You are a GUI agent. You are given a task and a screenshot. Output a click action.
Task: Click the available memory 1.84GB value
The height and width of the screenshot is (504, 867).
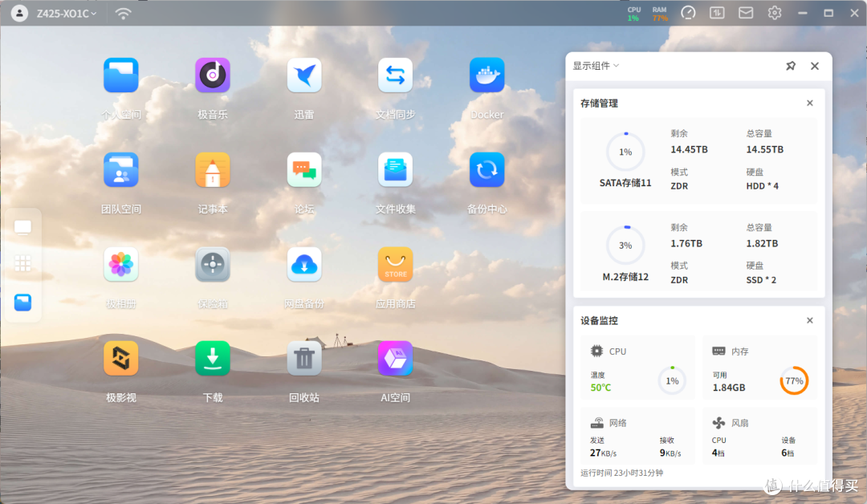click(x=729, y=388)
